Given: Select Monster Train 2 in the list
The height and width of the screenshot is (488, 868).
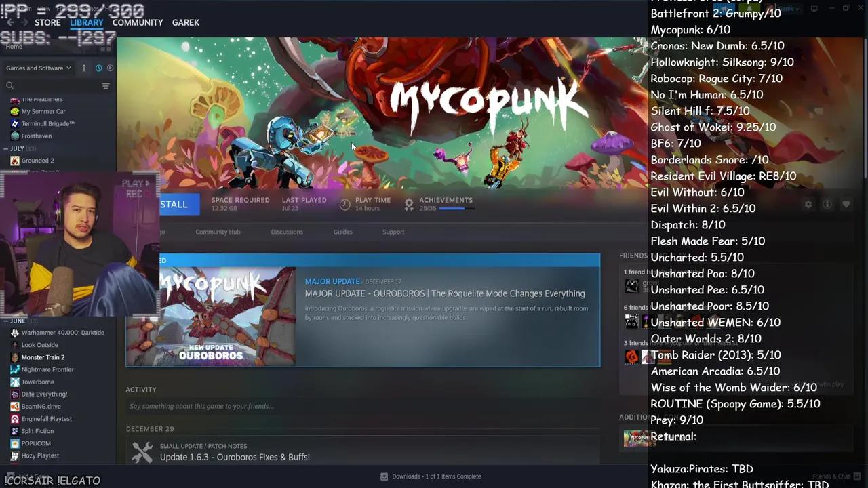Looking at the screenshot, I should tap(43, 357).
